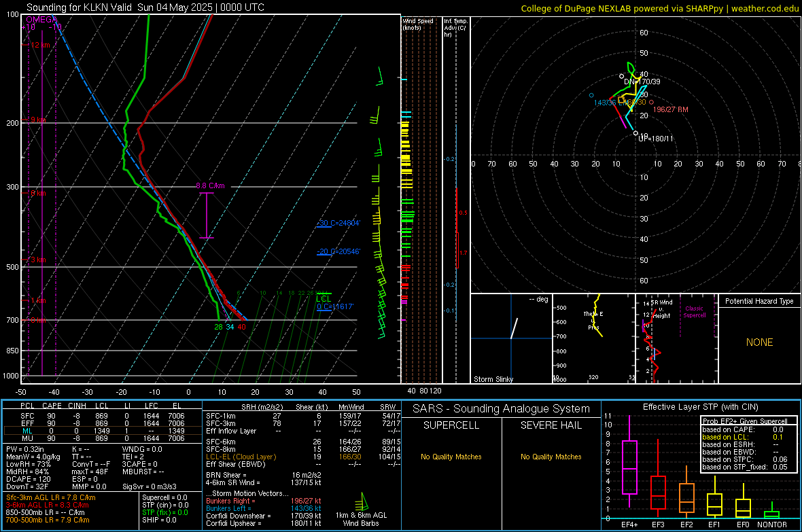
Task: Click the 'SFC-1km' kinematics row label
Action: coord(220,416)
